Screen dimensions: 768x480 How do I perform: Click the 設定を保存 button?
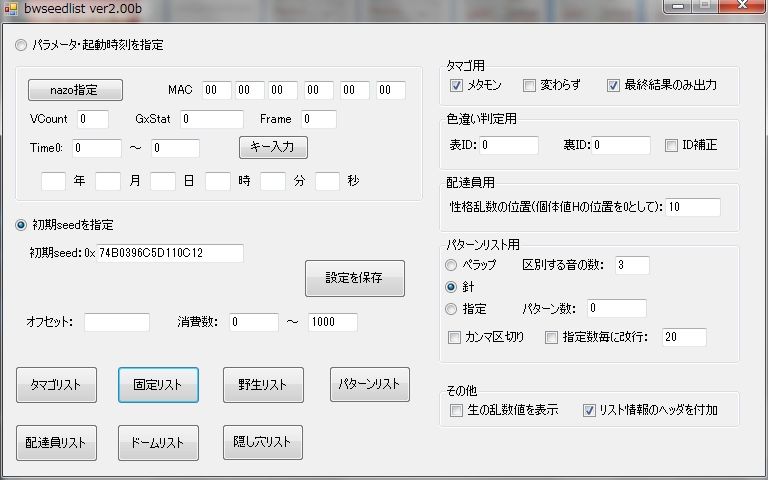point(355,278)
